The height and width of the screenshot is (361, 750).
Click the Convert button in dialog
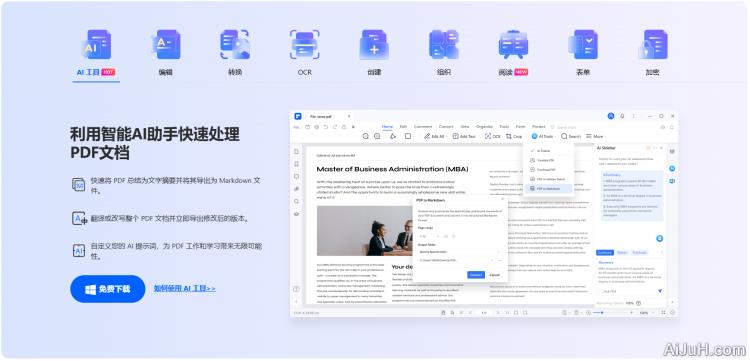coord(476,275)
